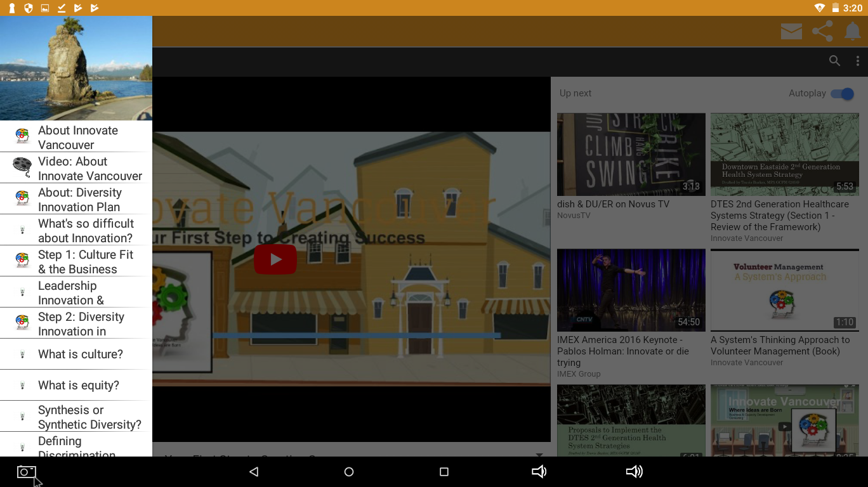Tap the Android recent apps button
The image size is (868, 487).
tap(444, 472)
